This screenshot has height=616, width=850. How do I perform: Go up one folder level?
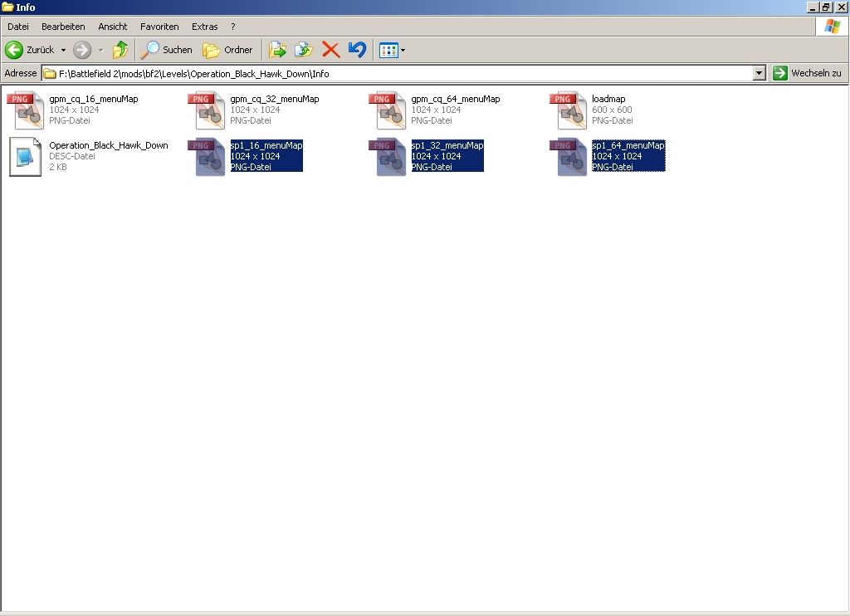(121, 50)
